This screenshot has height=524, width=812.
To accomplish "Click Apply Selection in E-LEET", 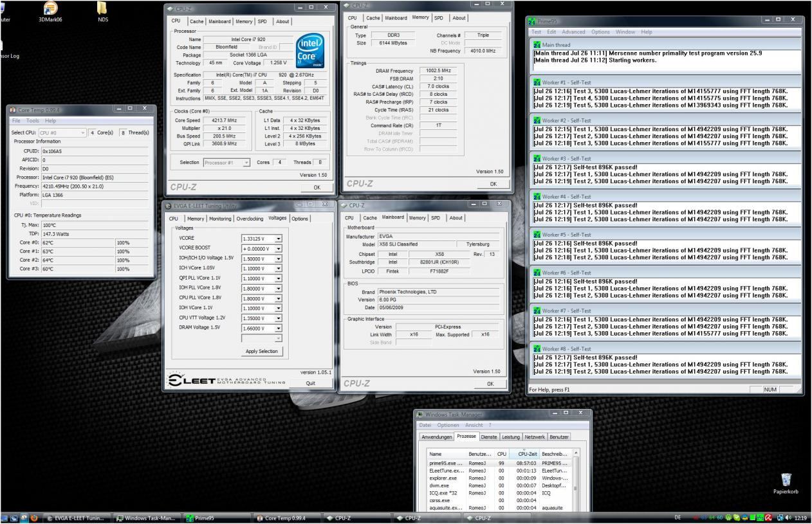I will [262, 351].
